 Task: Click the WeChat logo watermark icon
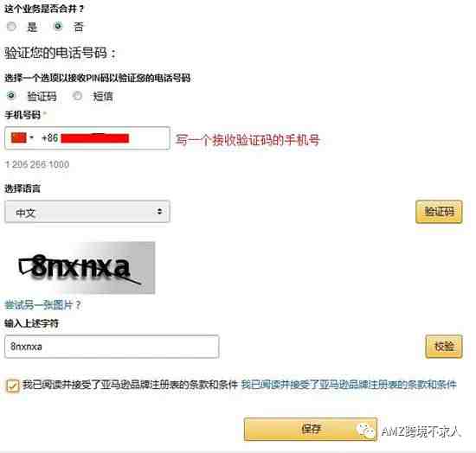pos(366,431)
